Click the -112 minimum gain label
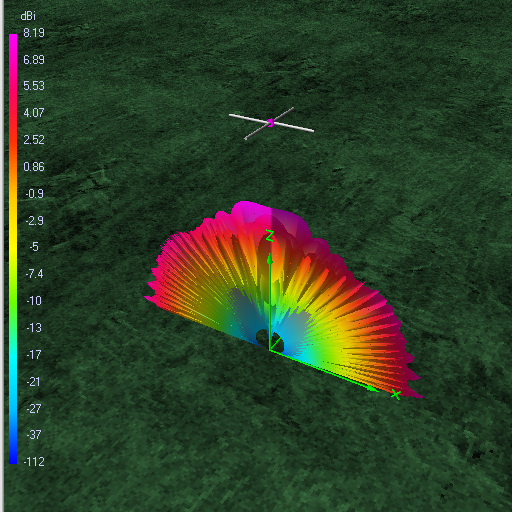This screenshot has height=512, width=512. [34, 461]
